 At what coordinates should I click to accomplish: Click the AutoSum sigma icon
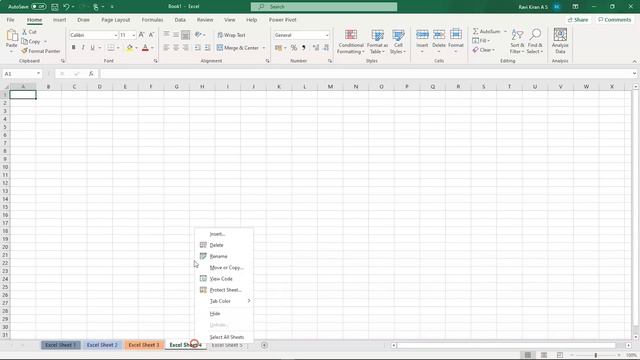(x=476, y=31)
